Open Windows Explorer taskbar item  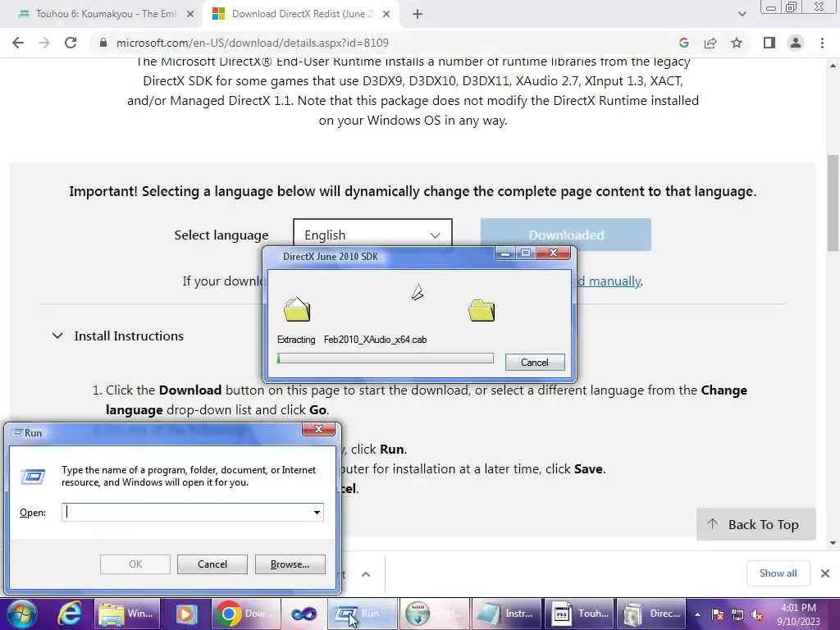[x=127, y=614]
